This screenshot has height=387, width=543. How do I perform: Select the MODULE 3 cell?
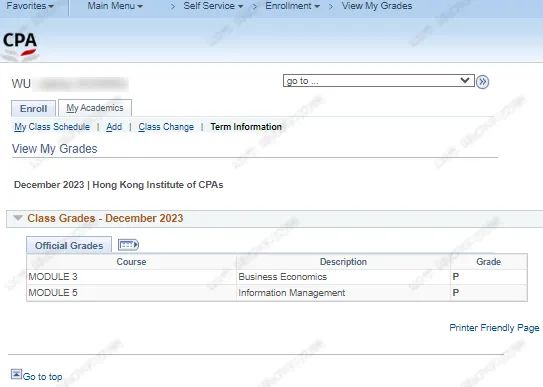point(131,277)
